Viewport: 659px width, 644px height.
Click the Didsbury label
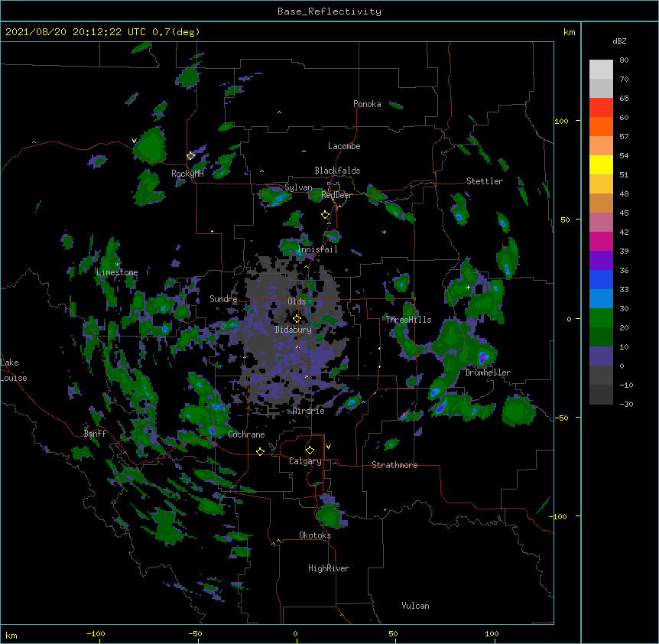pyautogui.click(x=294, y=330)
